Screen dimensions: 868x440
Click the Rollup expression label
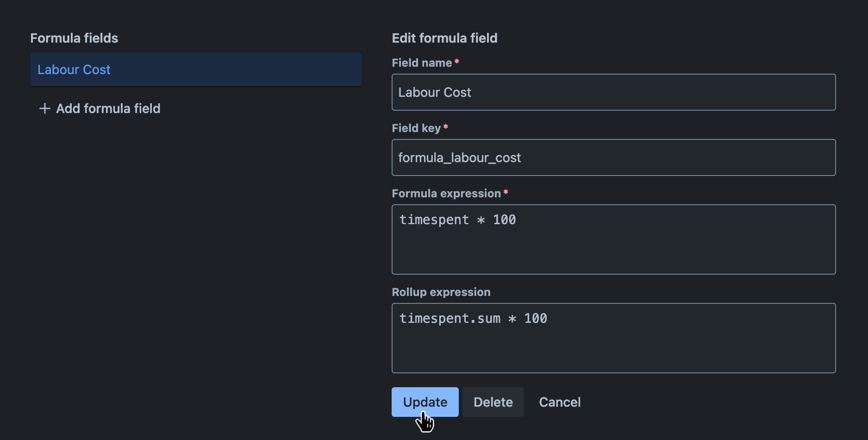(441, 292)
